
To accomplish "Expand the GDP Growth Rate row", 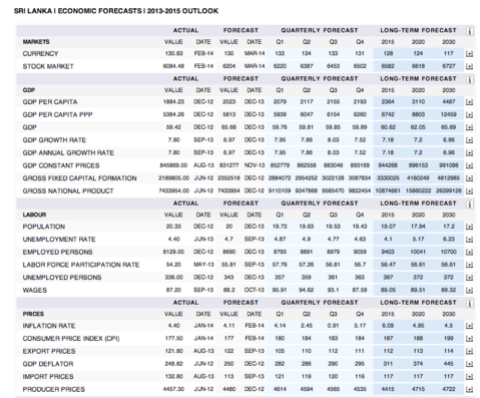I will (469, 140).
